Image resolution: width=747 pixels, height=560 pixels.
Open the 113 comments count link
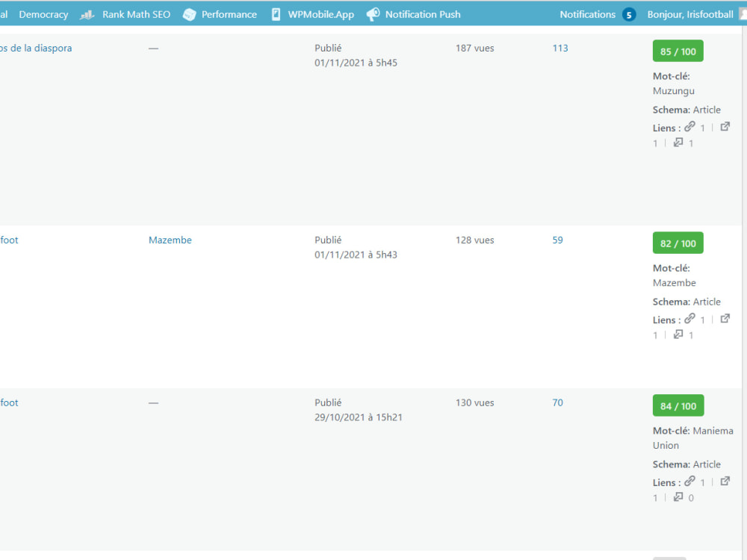560,48
